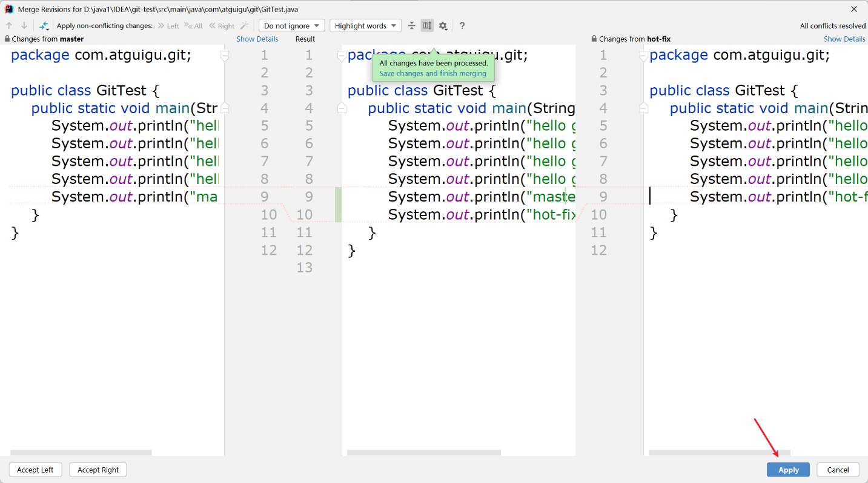Show Details for master changes
868x483 pixels.
click(x=257, y=39)
